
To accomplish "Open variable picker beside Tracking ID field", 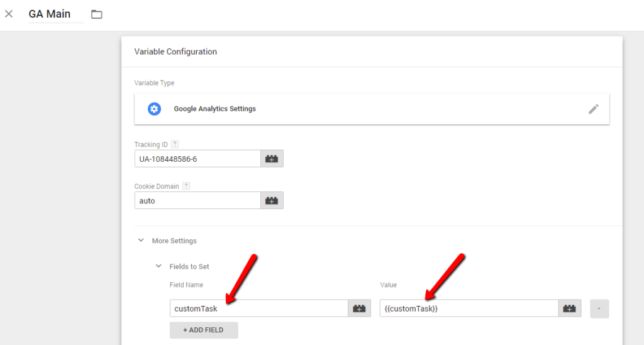I will point(272,159).
